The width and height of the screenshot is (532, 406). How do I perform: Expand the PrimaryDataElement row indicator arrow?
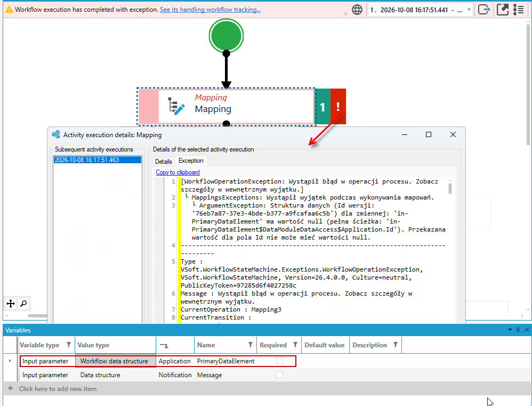10,361
